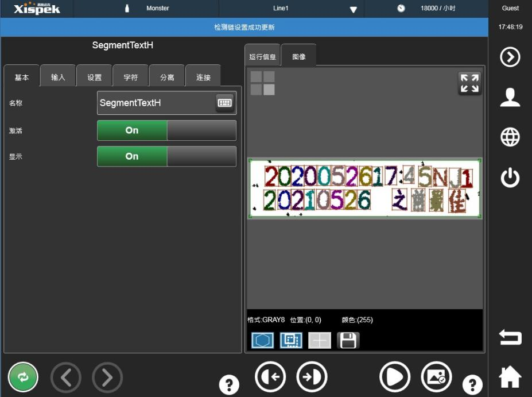Click the SegmentTextH panel title
This screenshot has height=397, width=532.
pos(122,45)
